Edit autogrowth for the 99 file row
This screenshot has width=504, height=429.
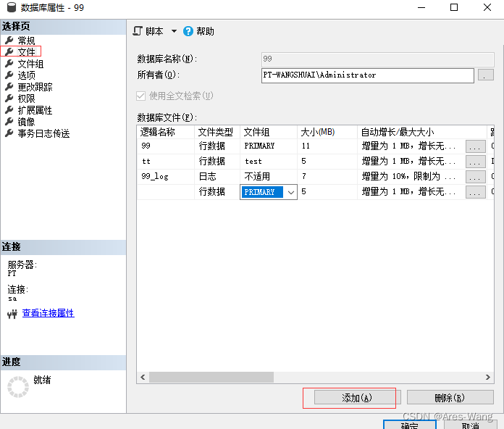pyautogui.click(x=475, y=146)
